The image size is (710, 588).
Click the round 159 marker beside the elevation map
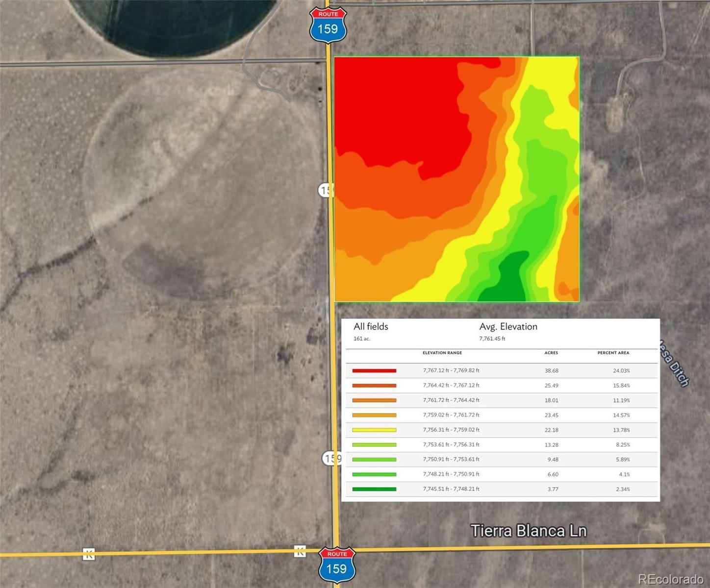pyautogui.click(x=325, y=190)
